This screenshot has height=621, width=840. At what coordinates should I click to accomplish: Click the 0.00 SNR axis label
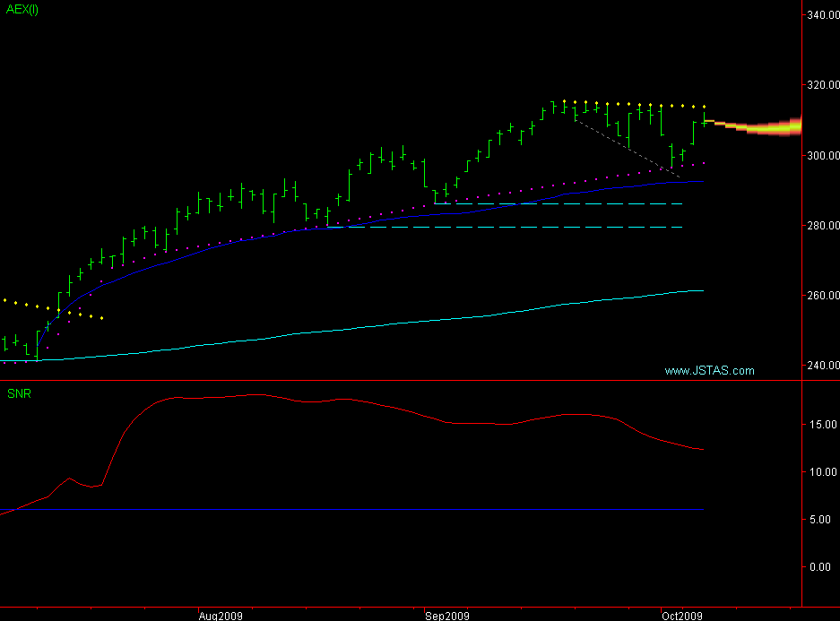823,567
